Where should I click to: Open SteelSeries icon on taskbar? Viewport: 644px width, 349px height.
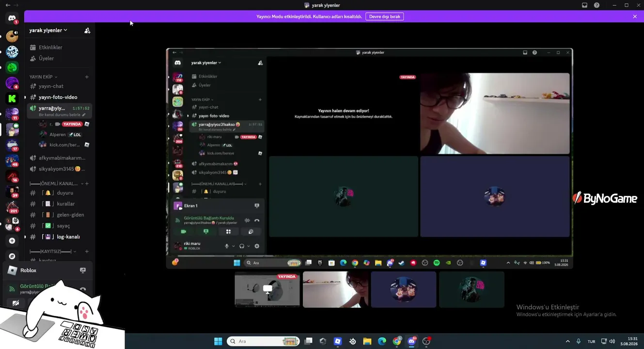pos(353,341)
